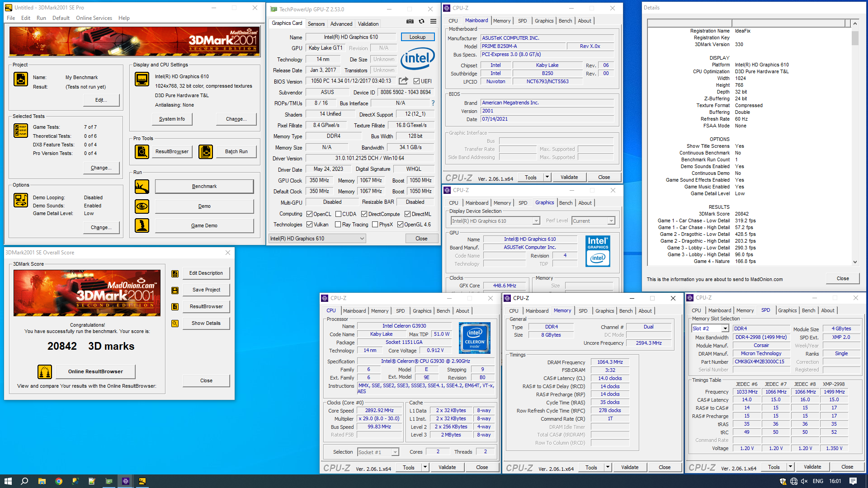Open the GPU-Z hamburger menu icon

click(433, 21)
